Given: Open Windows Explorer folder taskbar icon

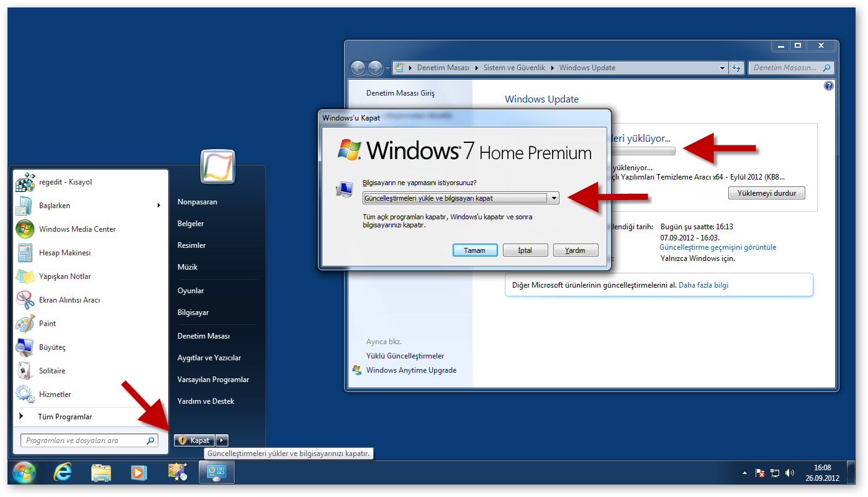Looking at the screenshot, I should [x=101, y=473].
